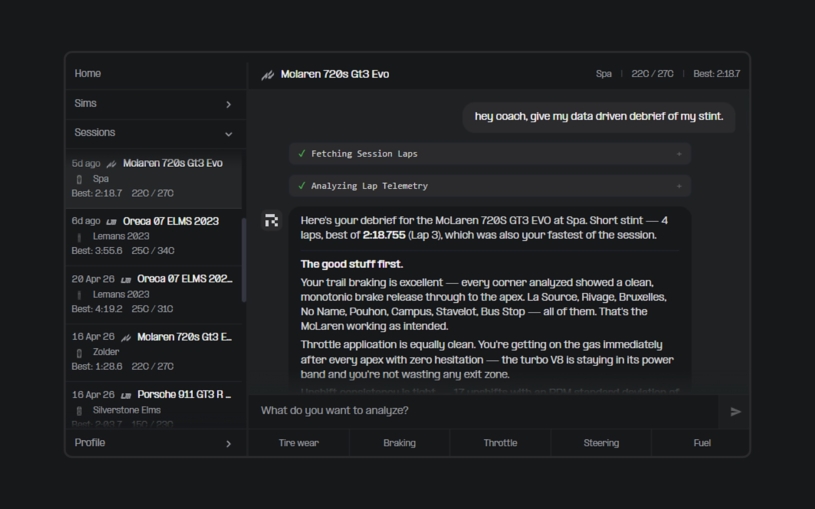Click the sessions list scrollbar
The image size is (815, 509).
pyautogui.click(x=244, y=260)
